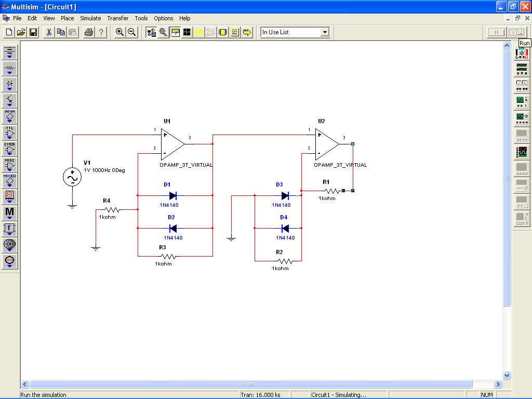Open the RF component group

tap(9, 245)
